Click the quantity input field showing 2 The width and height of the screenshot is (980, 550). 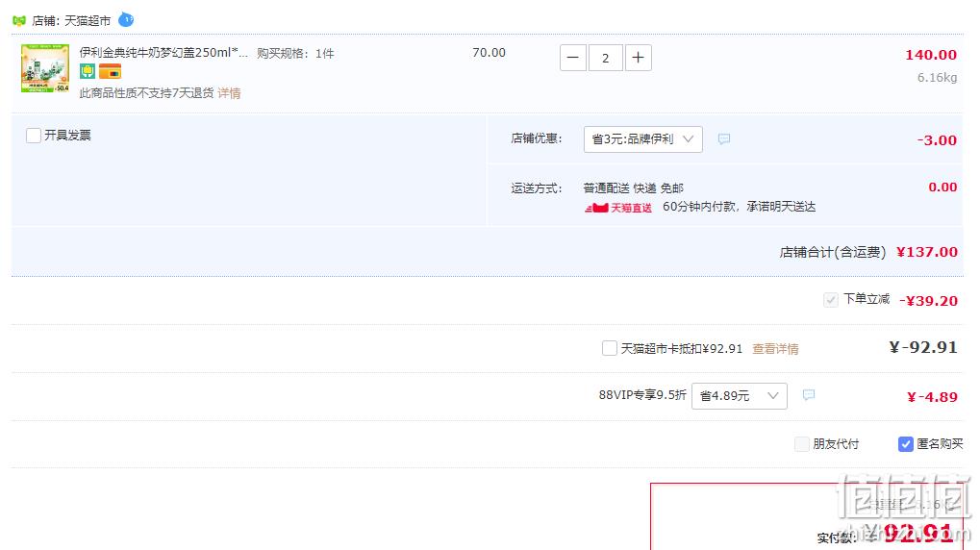(x=605, y=58)
